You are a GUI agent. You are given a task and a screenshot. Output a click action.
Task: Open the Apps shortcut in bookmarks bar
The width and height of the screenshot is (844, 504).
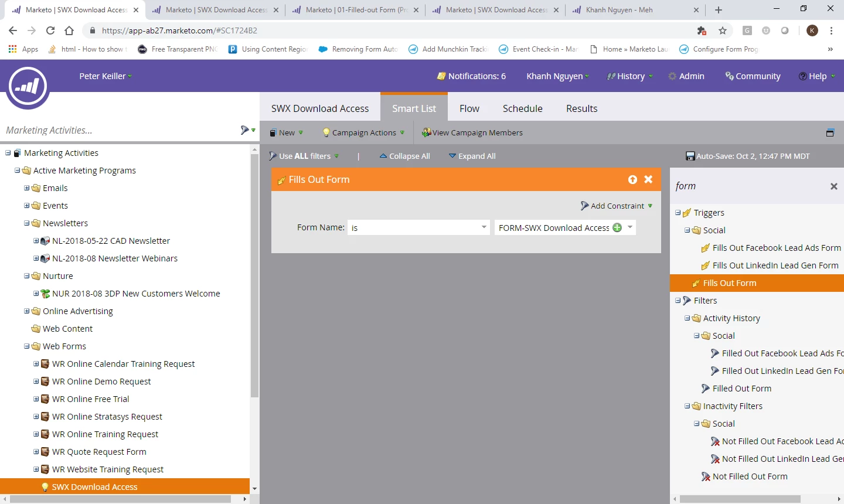[x=23, y=49]
